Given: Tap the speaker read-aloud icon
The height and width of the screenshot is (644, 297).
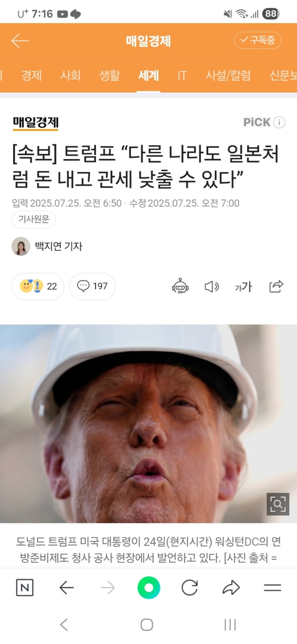Looking at the screenshot, I should [x=212, y=286].
